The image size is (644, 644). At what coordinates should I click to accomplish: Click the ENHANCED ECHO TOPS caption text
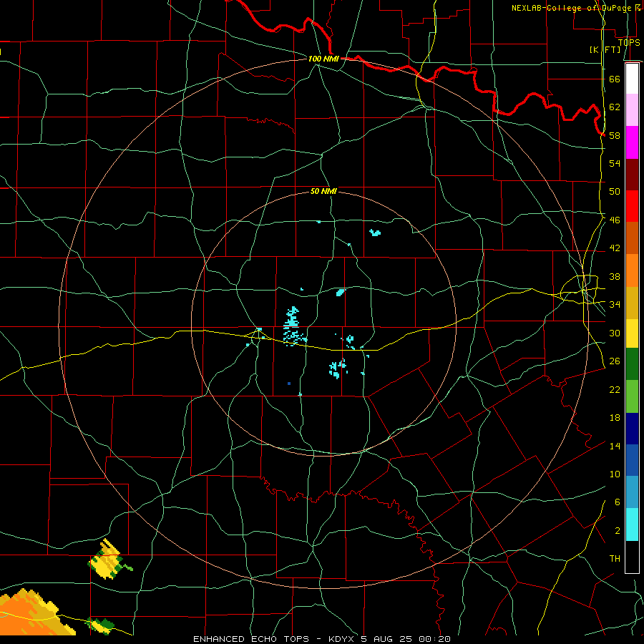pos(250,639)
